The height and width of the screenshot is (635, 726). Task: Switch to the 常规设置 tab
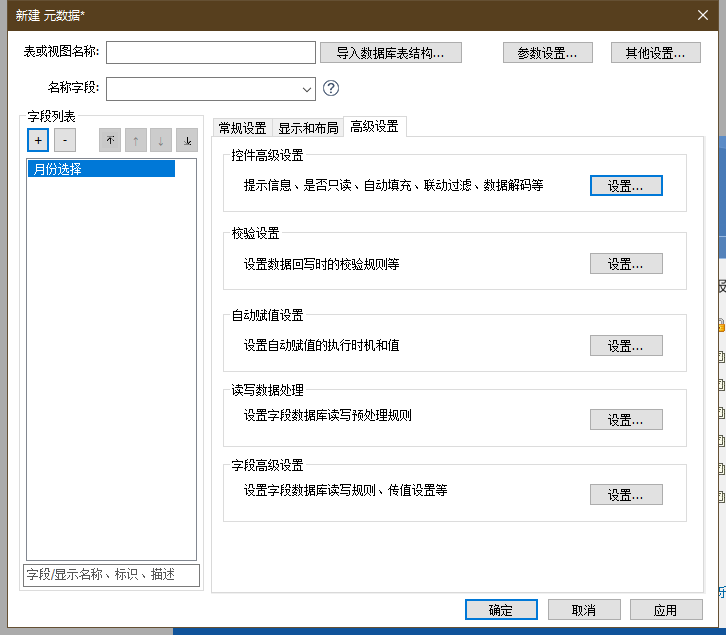click(x=242, y=128)
